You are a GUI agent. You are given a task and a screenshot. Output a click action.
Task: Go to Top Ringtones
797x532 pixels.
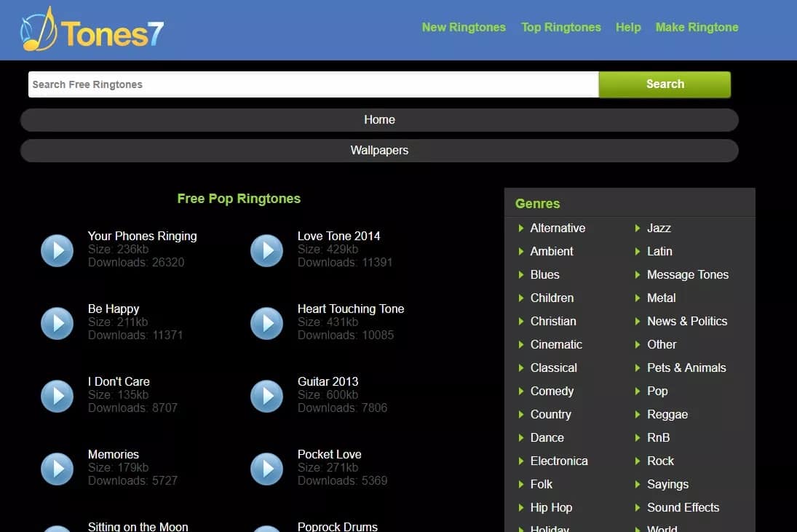click(560, 28)
